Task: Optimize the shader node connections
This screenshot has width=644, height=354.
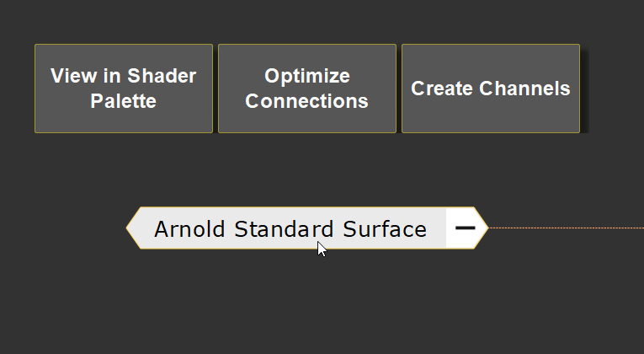Action: 306,88
